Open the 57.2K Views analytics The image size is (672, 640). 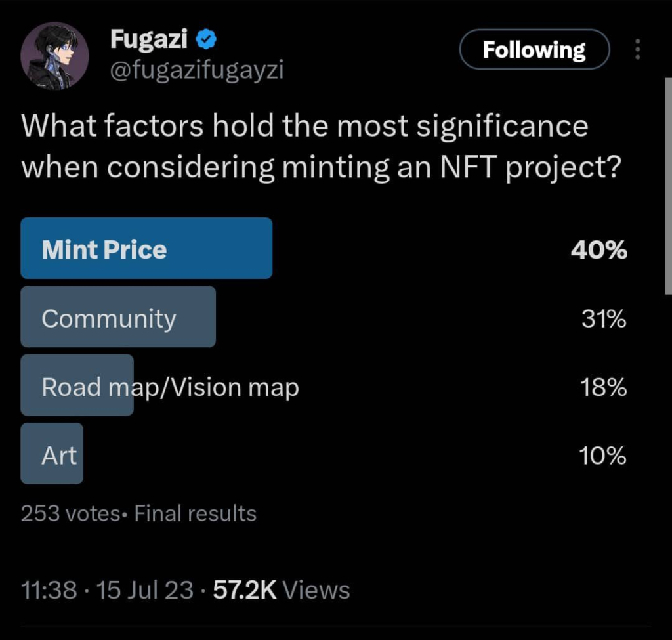coord(282,590)
